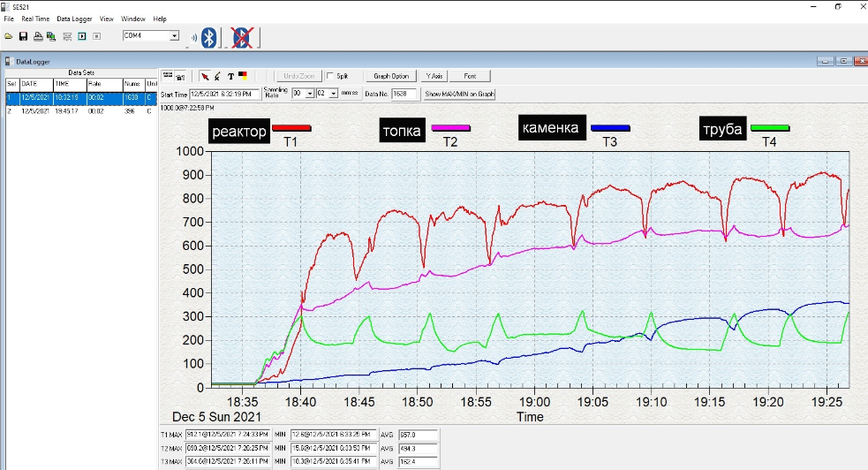The width and height of the screenshot is (868, 470).
Task: Expand the sampling rate minutes dropdown
Action: pos(310,93)
